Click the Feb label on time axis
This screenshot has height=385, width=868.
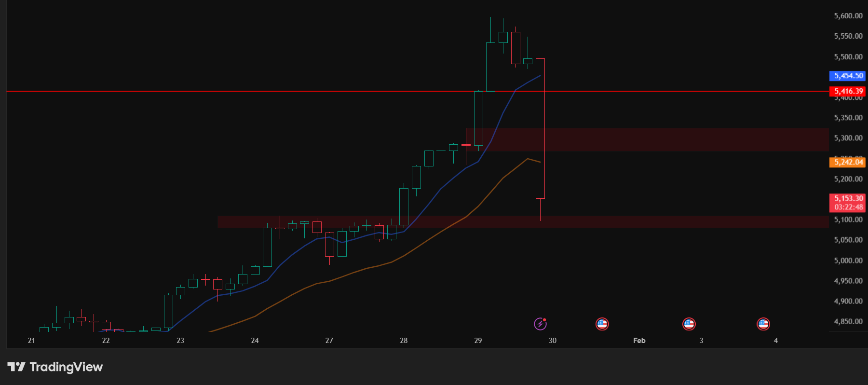pos(639,341)
